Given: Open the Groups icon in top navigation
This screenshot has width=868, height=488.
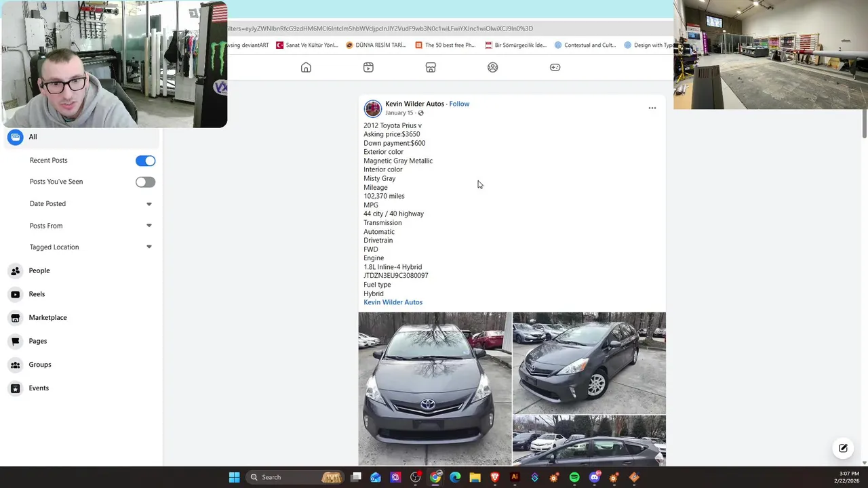Looking at the screenshot, I should coord(493,67).
